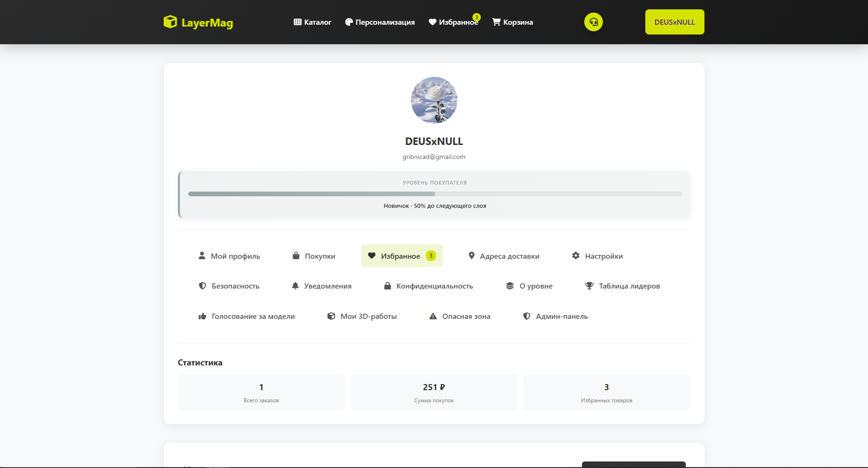Open the Мои 3D-работы section
The width and height of the screenshot is (868, 468).
[362, 316]
